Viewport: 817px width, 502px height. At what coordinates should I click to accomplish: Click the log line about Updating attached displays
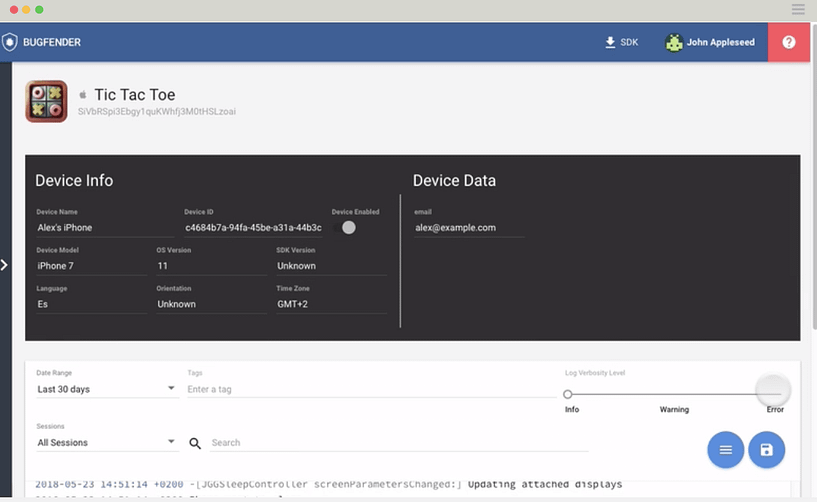[329, 484]
